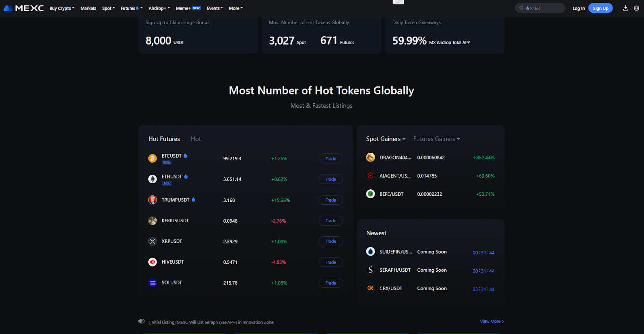Click the 300x leverage badge under ETHUSDT
The width and height of the screenshot is (644, 334).
[167, 183]
